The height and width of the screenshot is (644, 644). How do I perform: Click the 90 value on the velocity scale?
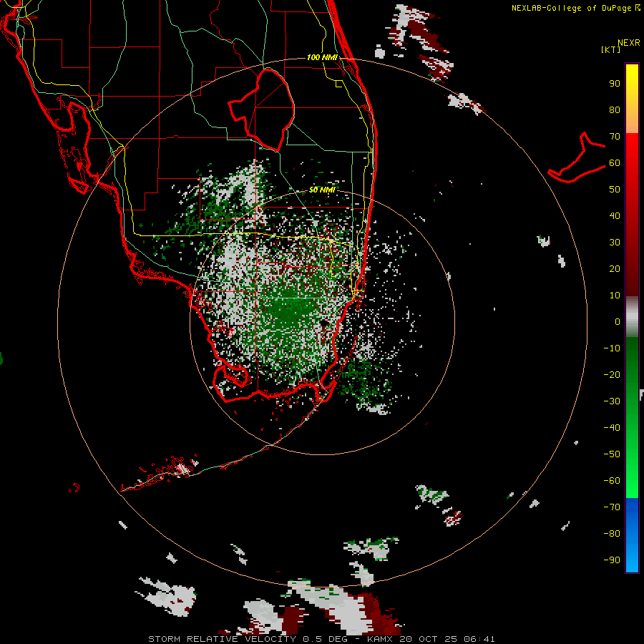point(615,84)
